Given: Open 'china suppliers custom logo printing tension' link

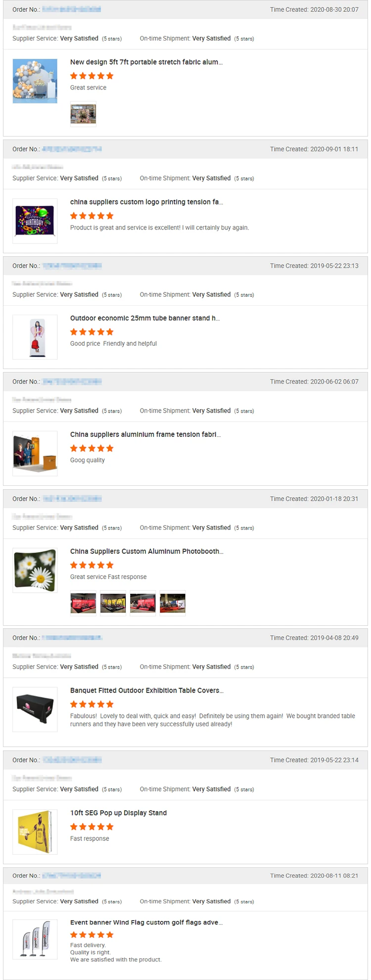Looking at the screenshot, I should [x=146, y=202].
